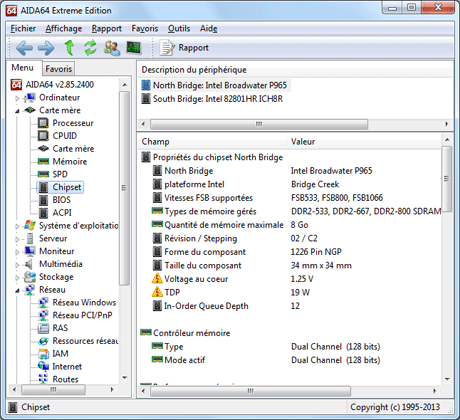
Task: Select South Bridge: Intel 82801HR ICH8R device
Action: [213, 99]
